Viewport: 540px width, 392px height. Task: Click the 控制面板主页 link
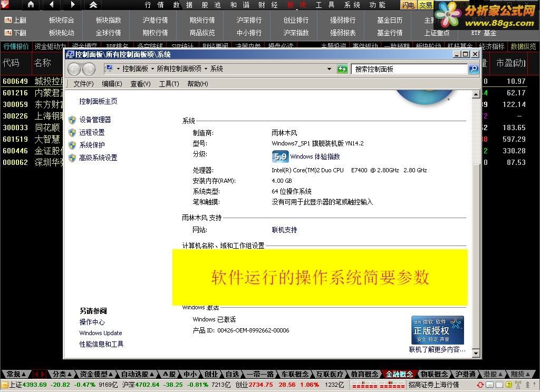coord(98,101)
